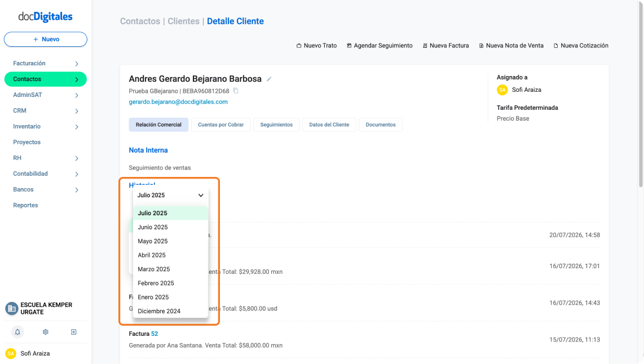Click the Nueva Factura document icon
This screenshot has width=644, height=364.
(425, 46)
